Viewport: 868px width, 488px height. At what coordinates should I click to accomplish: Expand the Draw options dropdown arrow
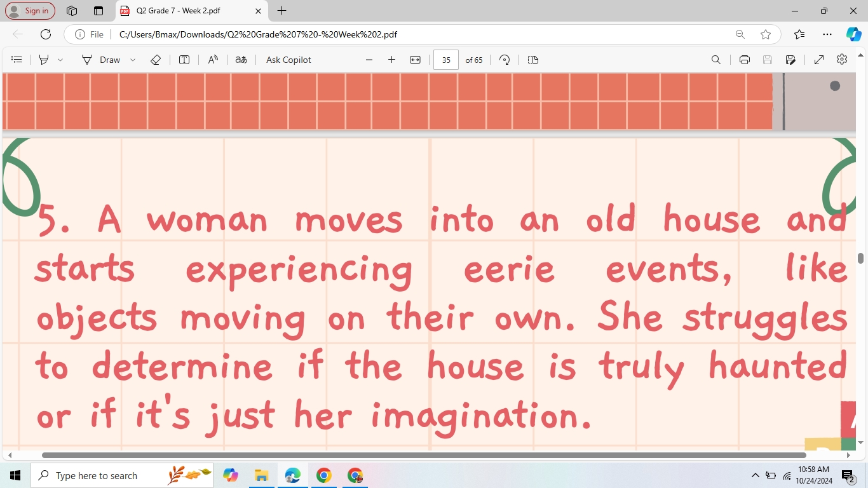[133, 60]
